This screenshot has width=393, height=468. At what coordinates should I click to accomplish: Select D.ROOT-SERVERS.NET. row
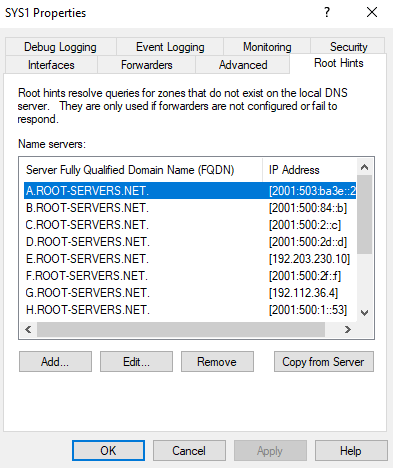click(x=190, y=242)
